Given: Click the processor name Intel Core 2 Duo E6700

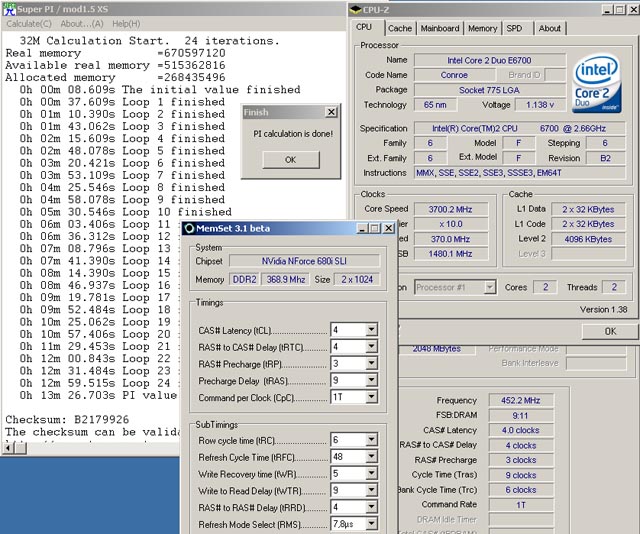Looking at the screenshot, I should click(x=489, y=60).
